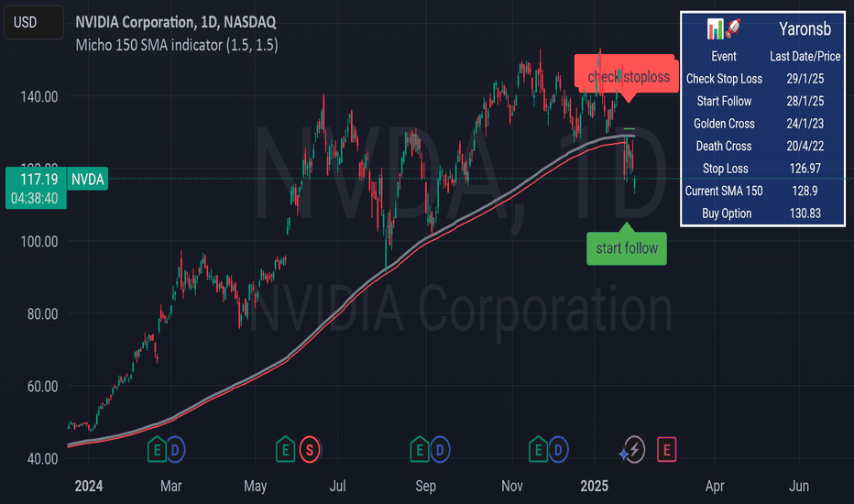Click the 130.83 buy option value
The image size is (854, 504).
[x=805, y=214]
